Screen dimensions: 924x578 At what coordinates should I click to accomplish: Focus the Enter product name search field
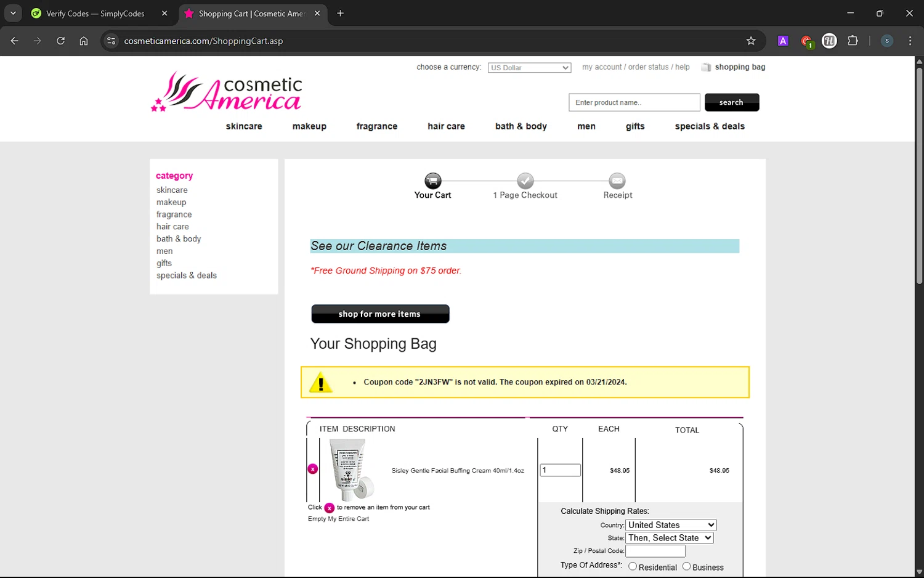(x=634, y=102)
